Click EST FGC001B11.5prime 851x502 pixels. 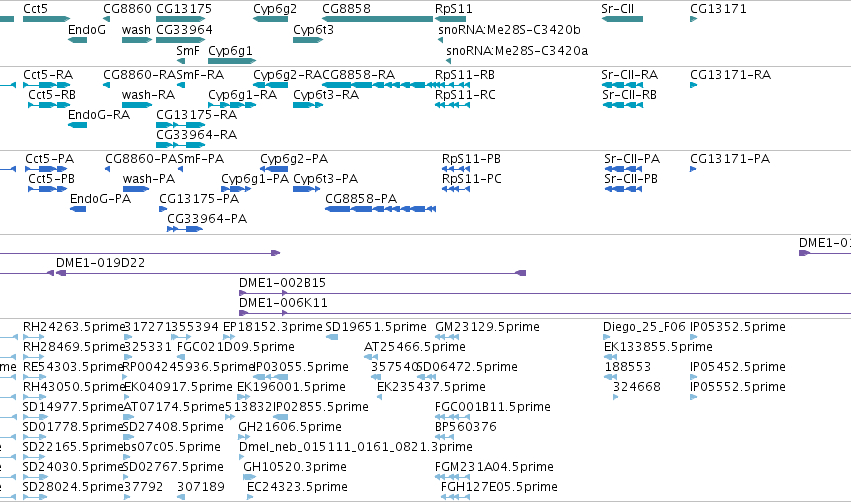[452, 417]
